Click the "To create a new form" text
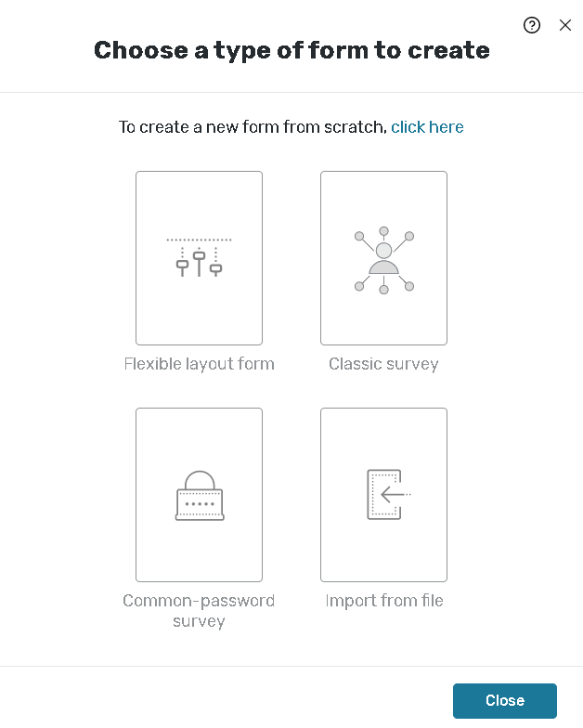 (253, 127)
